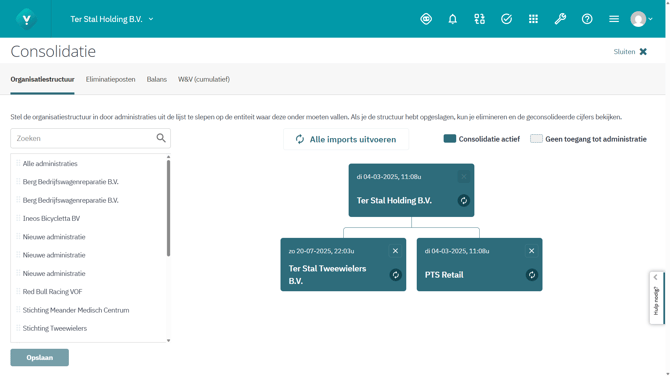
Task: Click the transfer arrows icon in header
Action: (479, 19)
